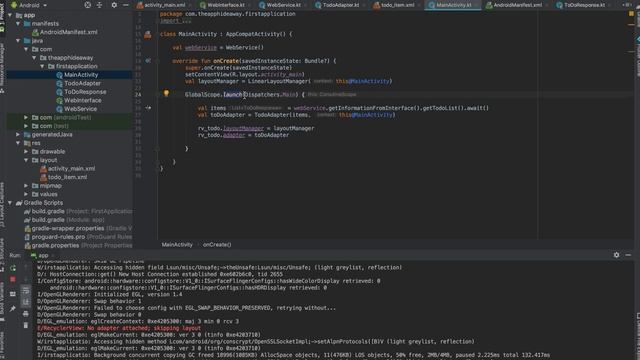Select ToDoResponse in project tree
Image resolution: width=640 pixels, height=360 pixels.
[85, 92]
